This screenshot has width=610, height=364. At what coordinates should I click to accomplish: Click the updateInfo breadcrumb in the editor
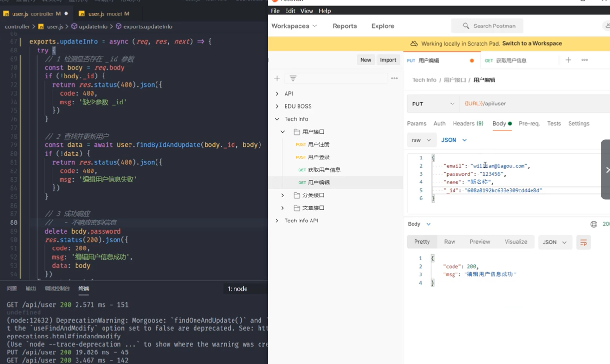coord(90,26)
